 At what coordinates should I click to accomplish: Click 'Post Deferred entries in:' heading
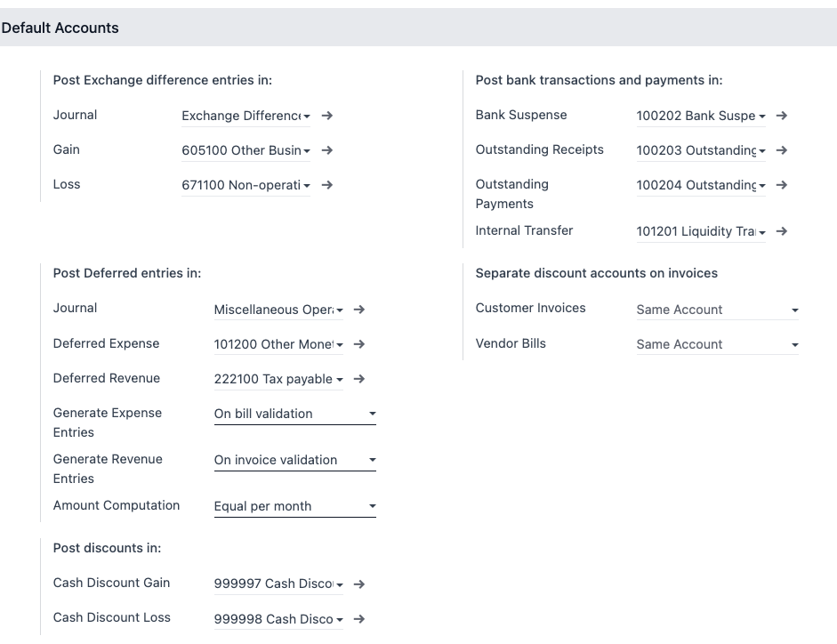127,273
